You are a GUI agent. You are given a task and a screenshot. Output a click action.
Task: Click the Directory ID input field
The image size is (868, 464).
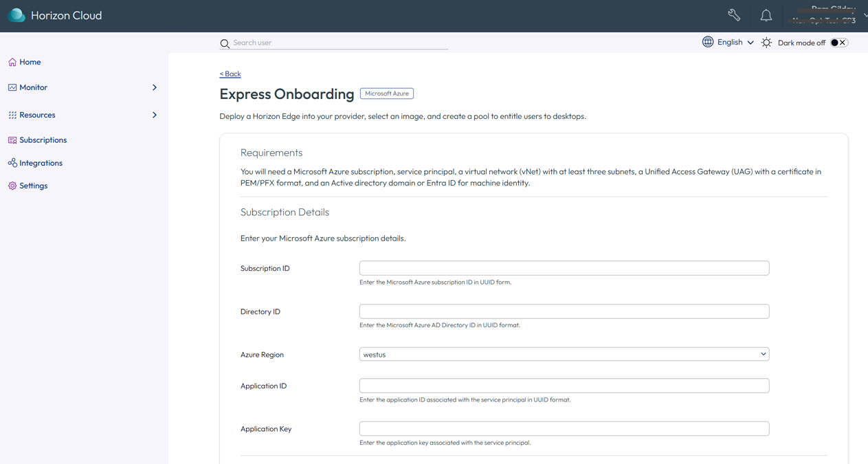(x=564, y=311)
